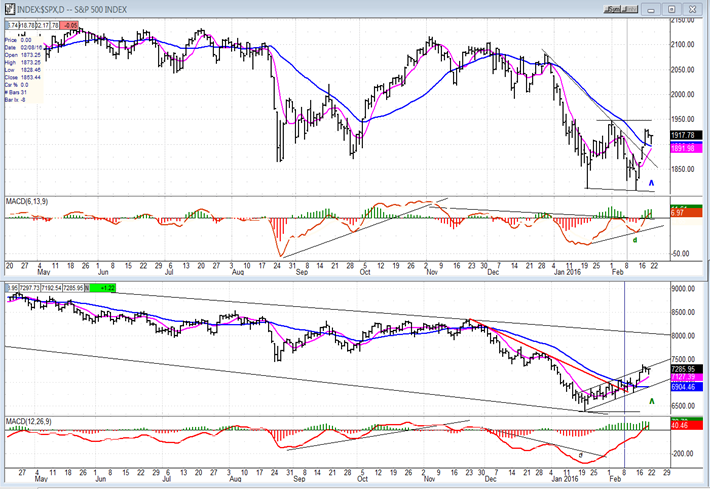Click the 7192.54 value box above lower chart
Screen dimensions: 710x489
(x=52, y=288)
